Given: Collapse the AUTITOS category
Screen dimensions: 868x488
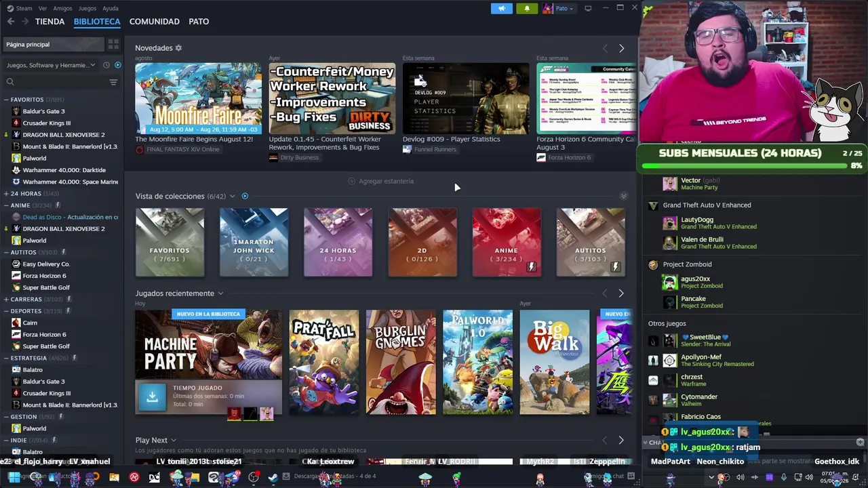Looking at the screenshot, I should pos(6,252).
